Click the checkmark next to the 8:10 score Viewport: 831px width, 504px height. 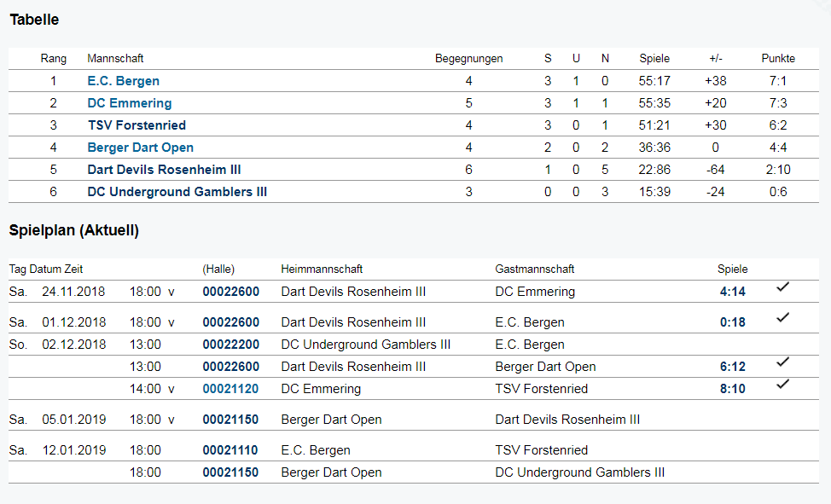coord(782,385)
